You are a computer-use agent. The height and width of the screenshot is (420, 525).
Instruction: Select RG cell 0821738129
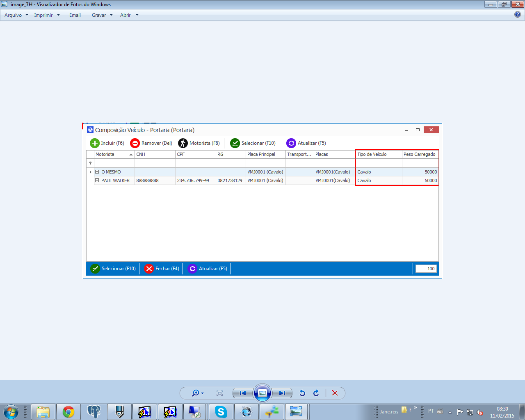(x=231, y=180)
